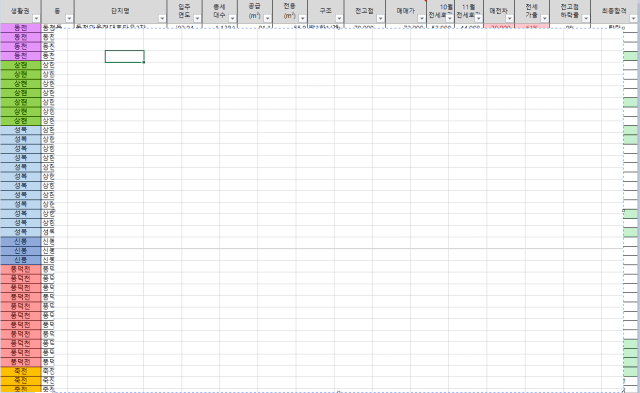Open the 전세가율 filter arrow
640x393 pixels.
click(544, 18)
